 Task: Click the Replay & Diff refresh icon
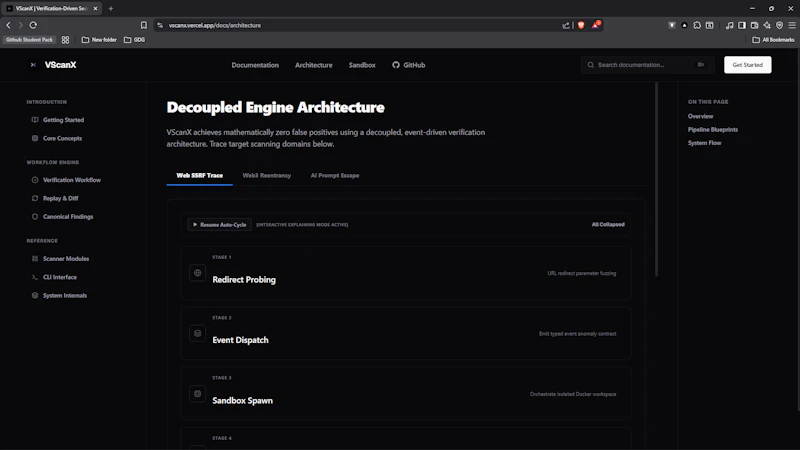[x=35, y=198]
